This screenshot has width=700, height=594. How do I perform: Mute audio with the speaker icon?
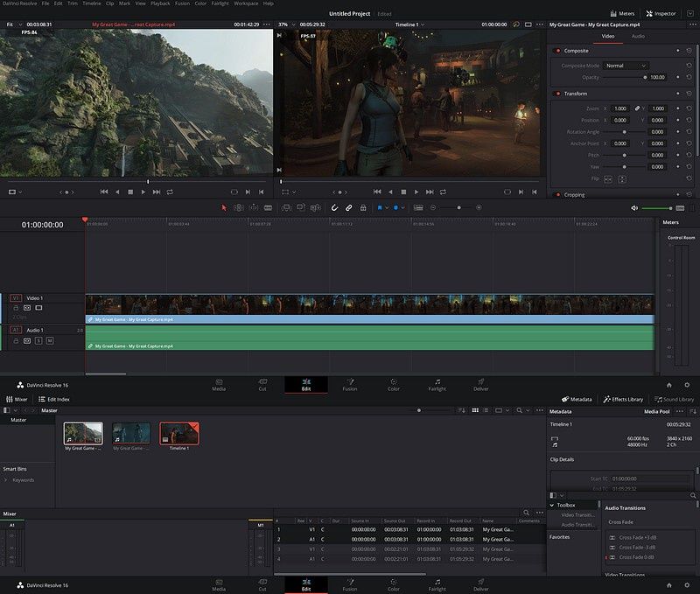pyautogui.click(x=634, y=208)
